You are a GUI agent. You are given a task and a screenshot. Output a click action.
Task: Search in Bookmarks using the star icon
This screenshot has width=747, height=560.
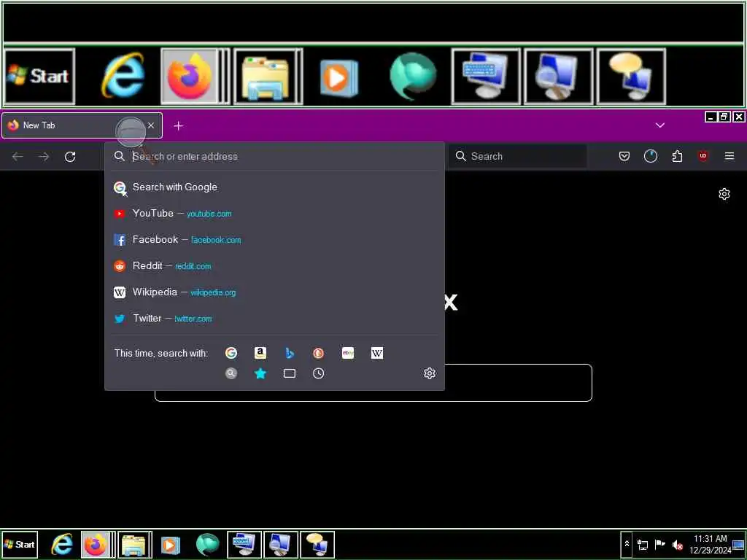pos(260,373)
